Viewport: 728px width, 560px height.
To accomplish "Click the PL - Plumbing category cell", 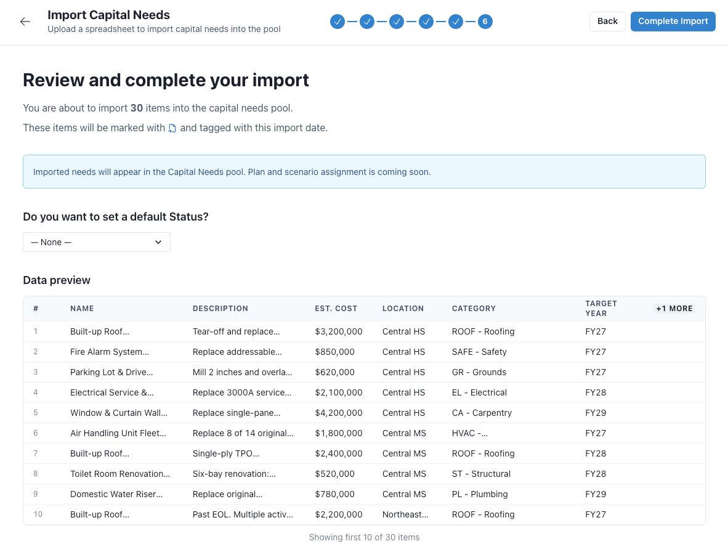I will (480, 495).
